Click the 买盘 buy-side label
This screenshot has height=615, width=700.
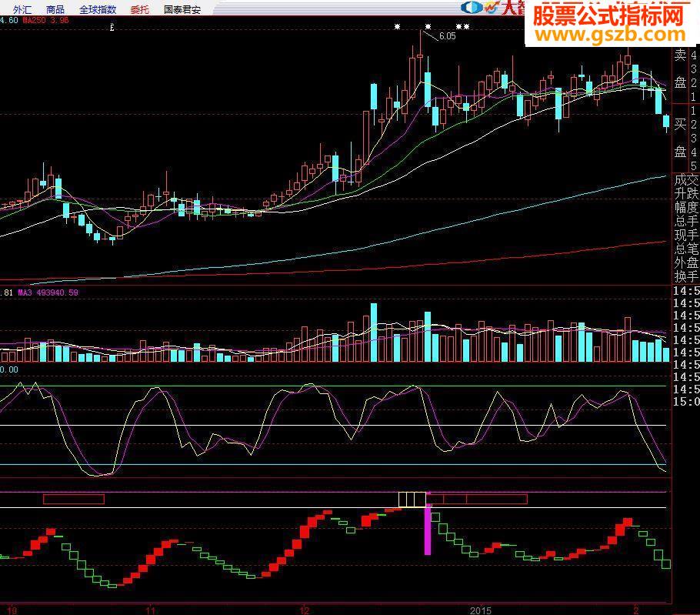click(680, 138)
